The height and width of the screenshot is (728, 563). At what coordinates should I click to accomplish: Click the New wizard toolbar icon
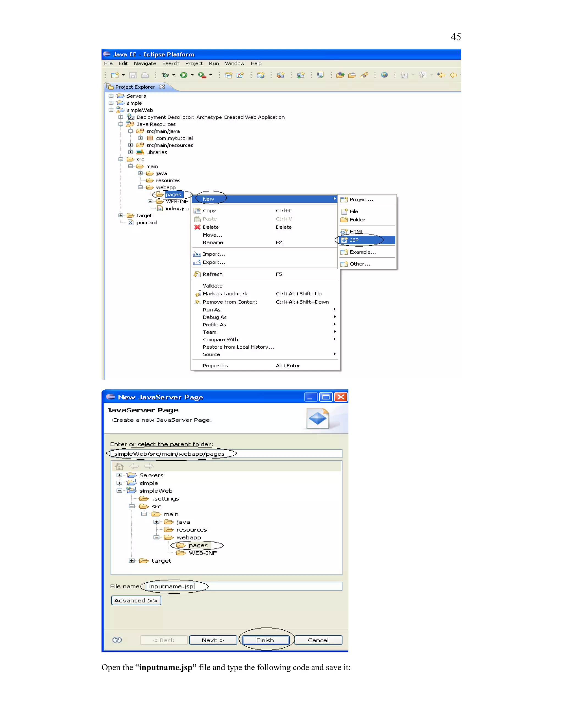115,75
